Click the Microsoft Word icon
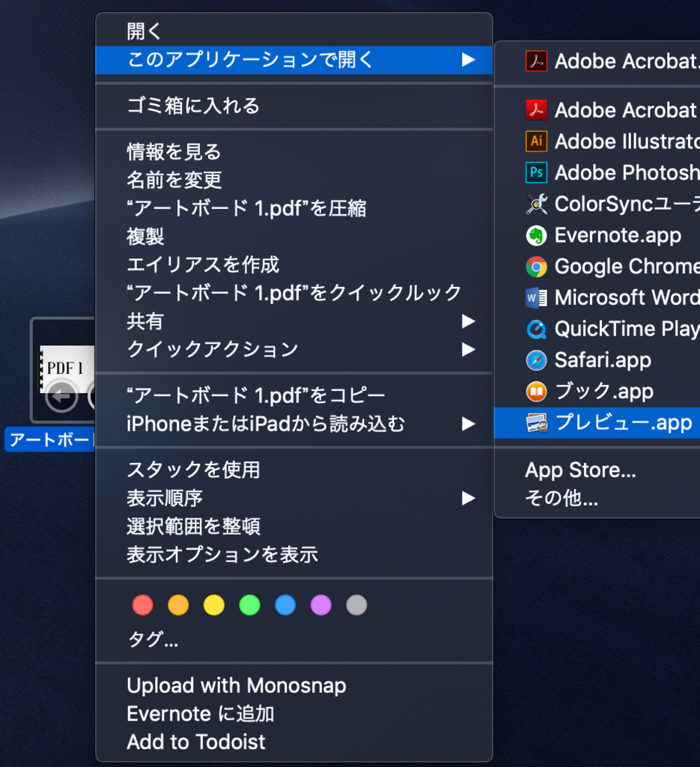Screen dimensions: 700x767 [x=536, y=298]
